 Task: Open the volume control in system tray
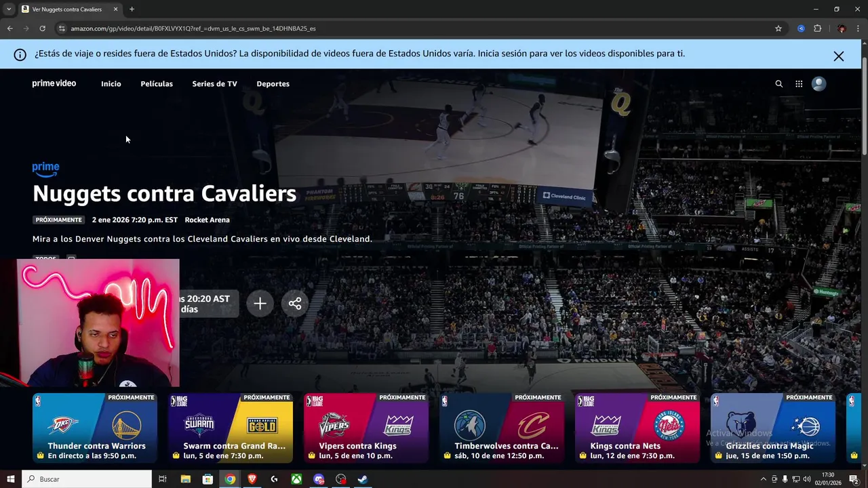pos(806,479)
